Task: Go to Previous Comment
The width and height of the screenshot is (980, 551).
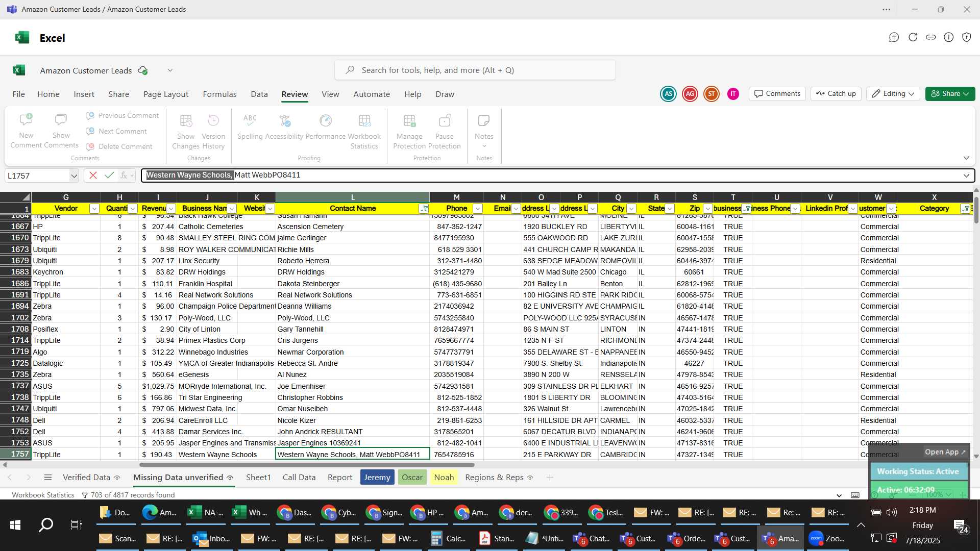Action: [x=122, y=116]
